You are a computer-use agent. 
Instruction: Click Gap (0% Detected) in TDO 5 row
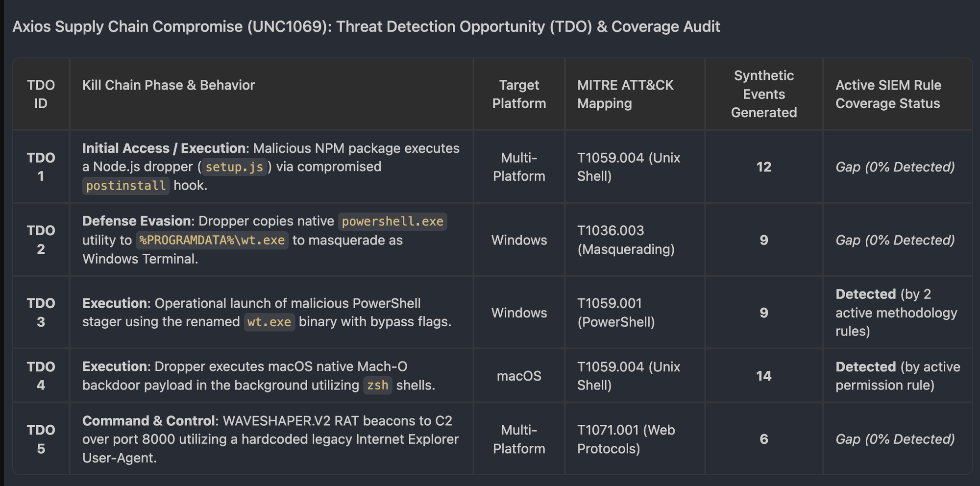(895, 439)
